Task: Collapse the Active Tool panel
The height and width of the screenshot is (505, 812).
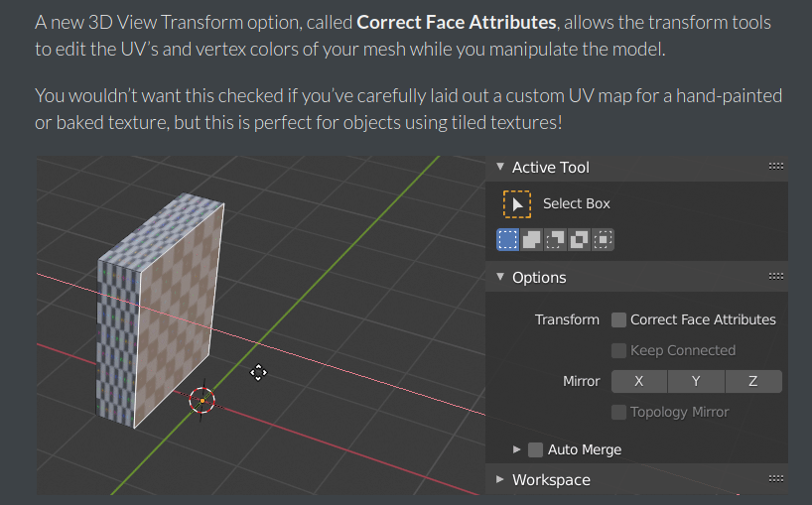Action: [500, 167]
